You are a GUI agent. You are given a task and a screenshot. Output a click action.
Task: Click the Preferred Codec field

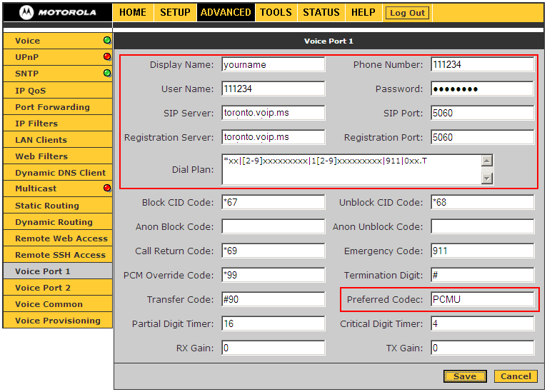pyautogui.click(x=482, y=299)
